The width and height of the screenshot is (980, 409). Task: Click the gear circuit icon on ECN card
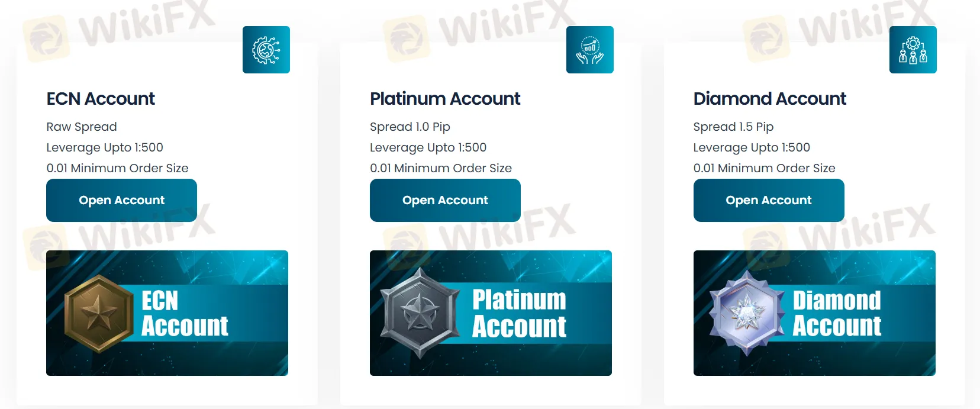266,50
